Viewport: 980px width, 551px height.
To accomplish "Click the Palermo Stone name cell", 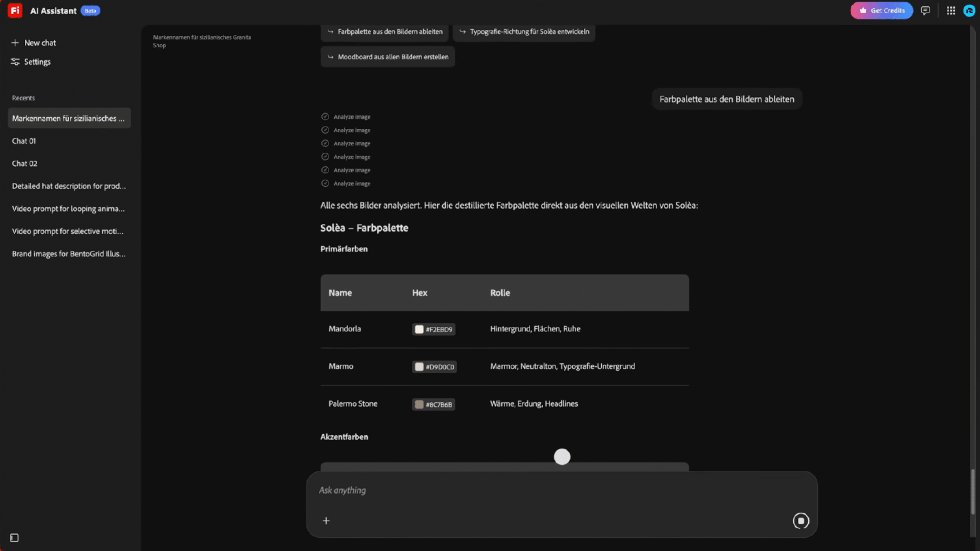I will click(353, 404).
